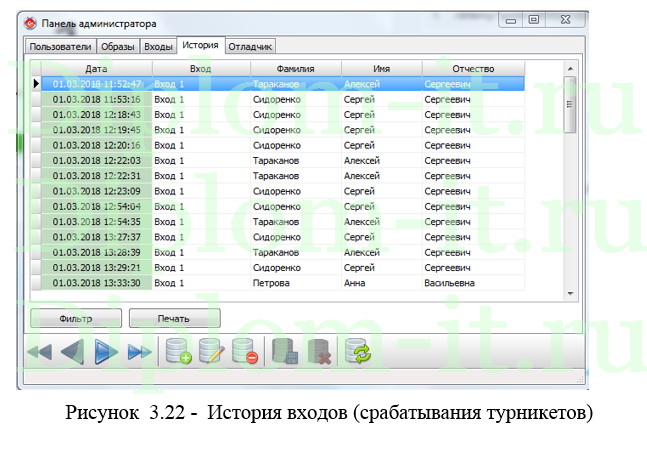Save changes database icon with floppy

click(284, 351)
